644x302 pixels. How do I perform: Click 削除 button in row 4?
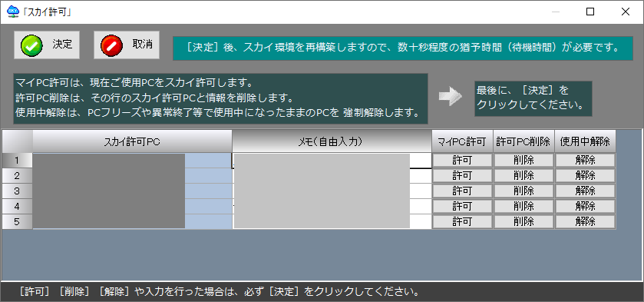[x=523, y=206]
